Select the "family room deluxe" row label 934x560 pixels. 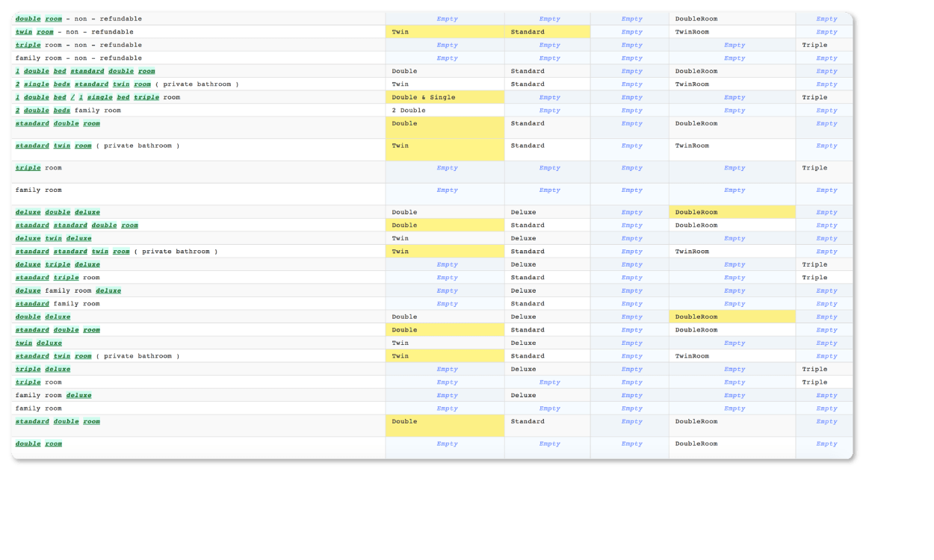[54, 395]
